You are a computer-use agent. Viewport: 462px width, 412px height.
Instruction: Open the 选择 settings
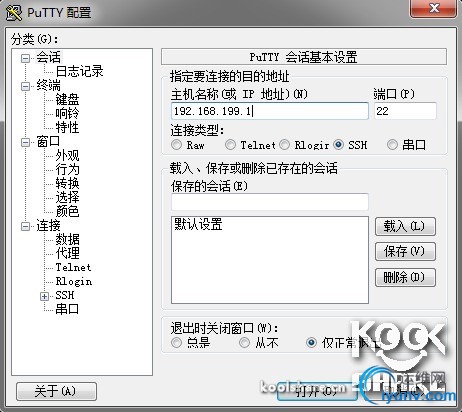tap(67, 197)
